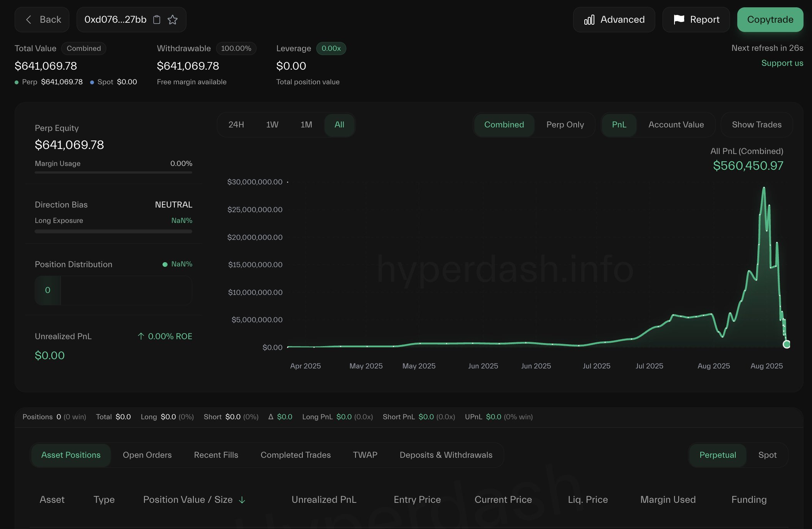This screenshot has height=529, width=812.
Task: Click the Back arrow icon
Action: click(x=29, y=20)
